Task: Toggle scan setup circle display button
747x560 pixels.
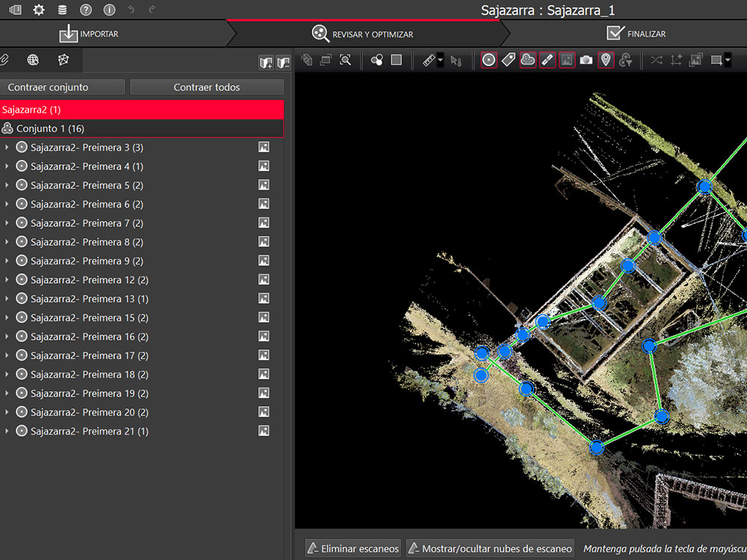Action: point(489,60)
